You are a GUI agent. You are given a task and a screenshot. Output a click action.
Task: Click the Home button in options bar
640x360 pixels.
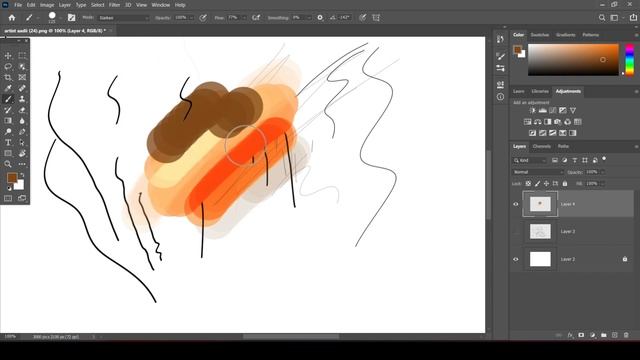(x=12, y=18)
